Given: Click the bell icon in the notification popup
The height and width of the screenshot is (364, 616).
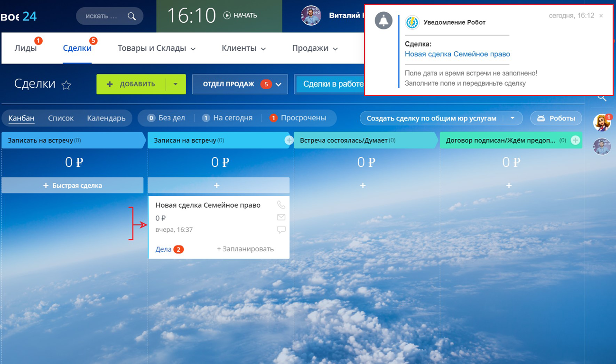Looking at the screenshot, I should [x=383, y=21].
